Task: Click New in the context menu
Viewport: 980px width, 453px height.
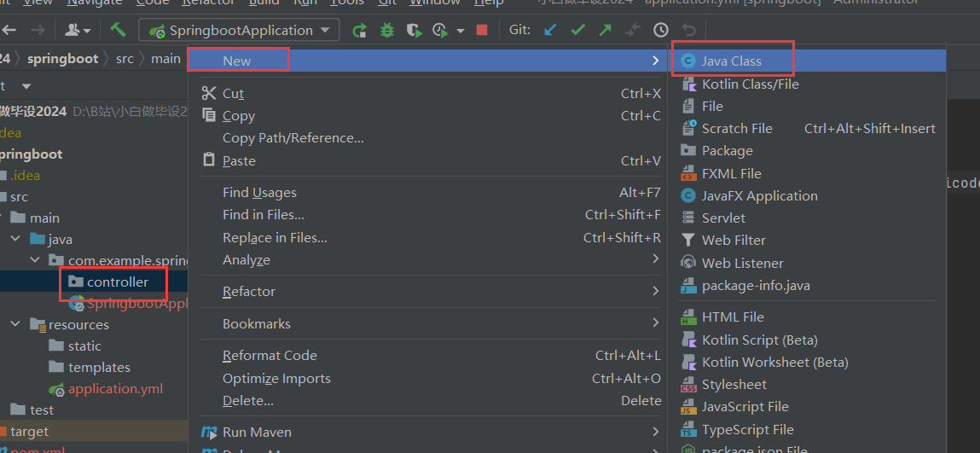Action: [428, 61]
